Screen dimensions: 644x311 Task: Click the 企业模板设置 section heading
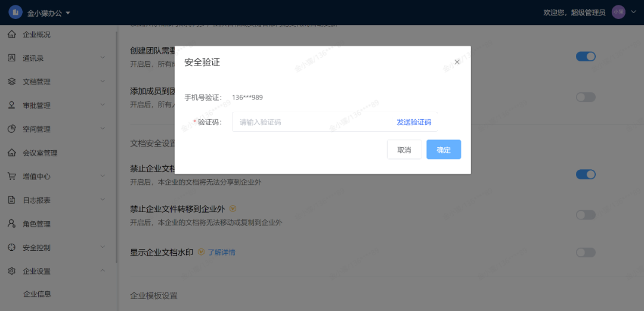154,296
